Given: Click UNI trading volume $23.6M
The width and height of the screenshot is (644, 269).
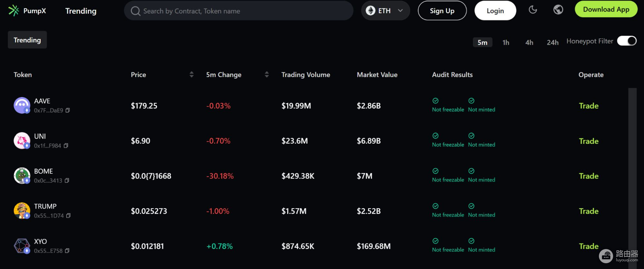Looking at the screenshot, I should (x=295, y=141).
